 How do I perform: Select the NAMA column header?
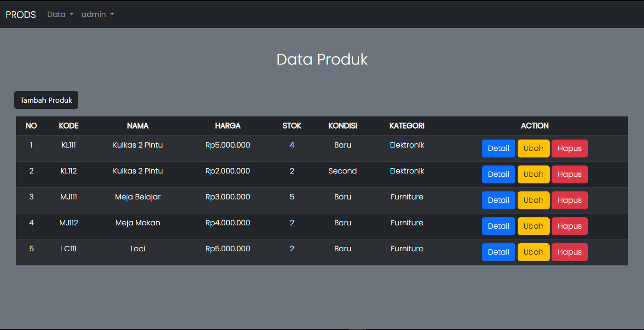click(138, 125)
